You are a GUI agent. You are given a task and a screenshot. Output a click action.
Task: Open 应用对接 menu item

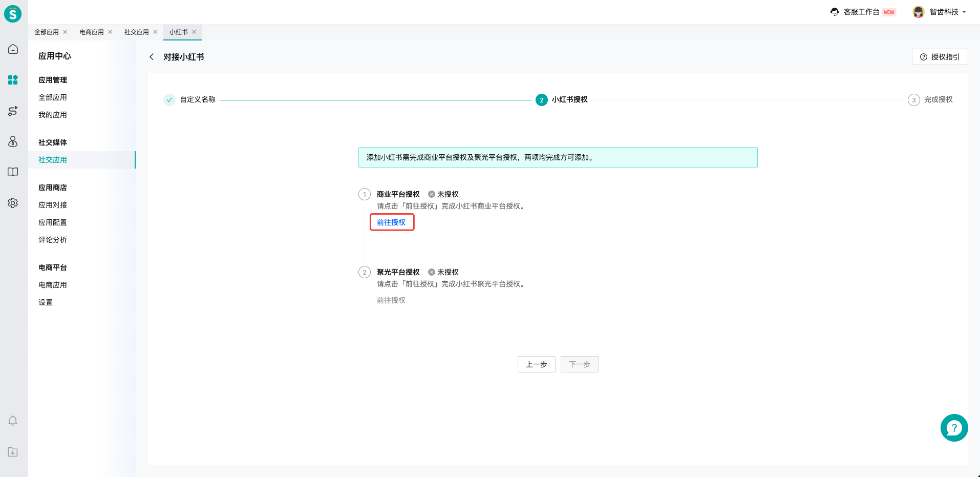coord(53,205)
